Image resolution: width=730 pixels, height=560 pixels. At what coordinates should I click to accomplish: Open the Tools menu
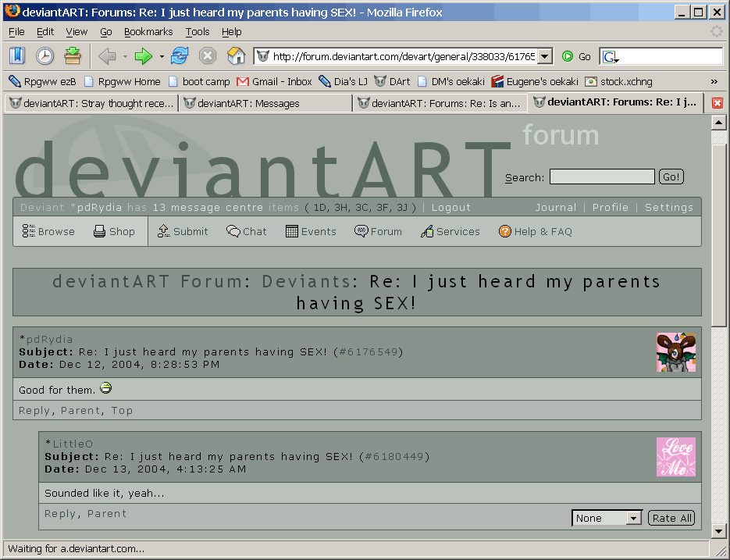[198, 32]
